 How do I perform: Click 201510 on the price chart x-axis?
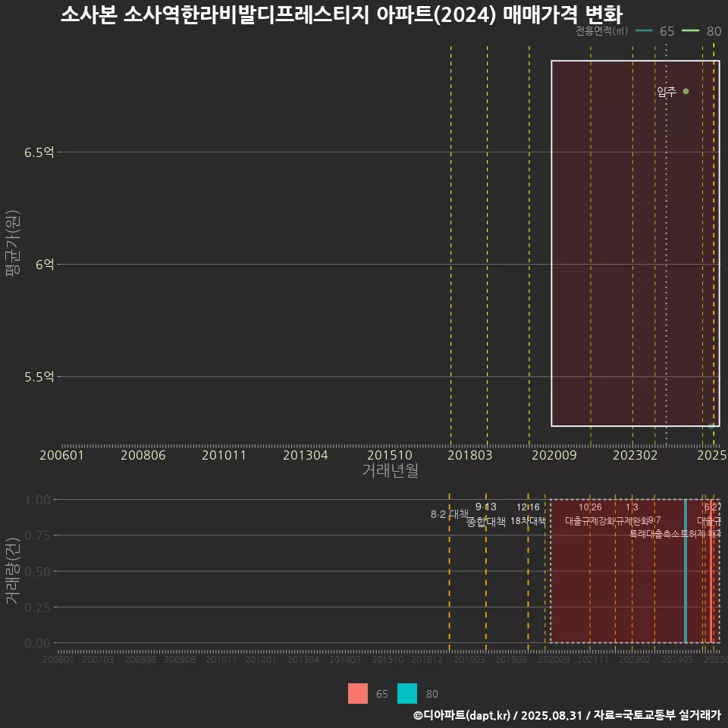coord(390,455)
